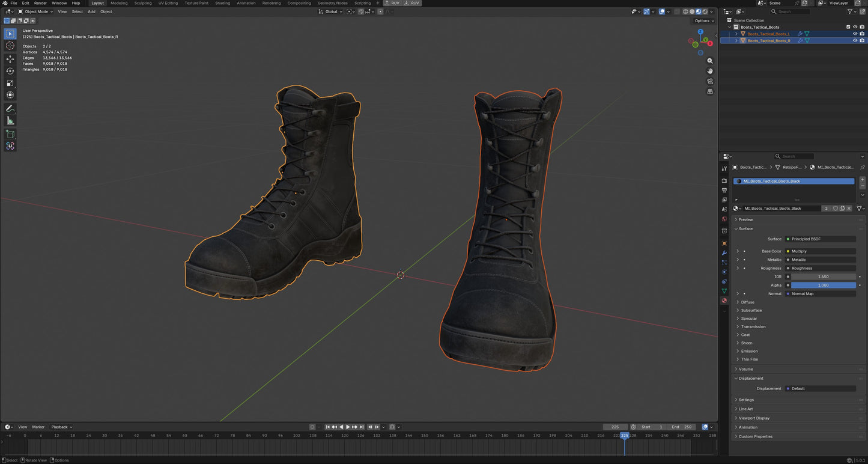This screenshot has height=464, width=868.
Task: Open the View Layer properties tab
Action: [724, 200]
